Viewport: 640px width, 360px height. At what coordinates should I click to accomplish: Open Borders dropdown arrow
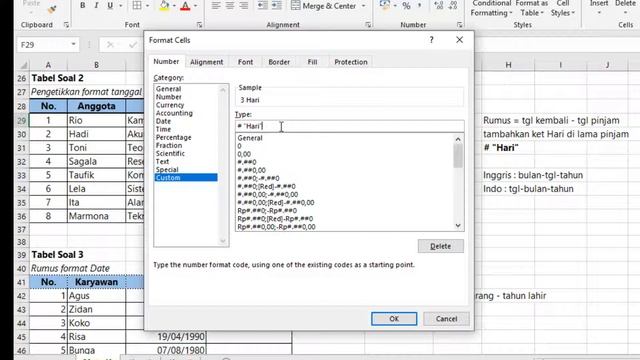147,6
